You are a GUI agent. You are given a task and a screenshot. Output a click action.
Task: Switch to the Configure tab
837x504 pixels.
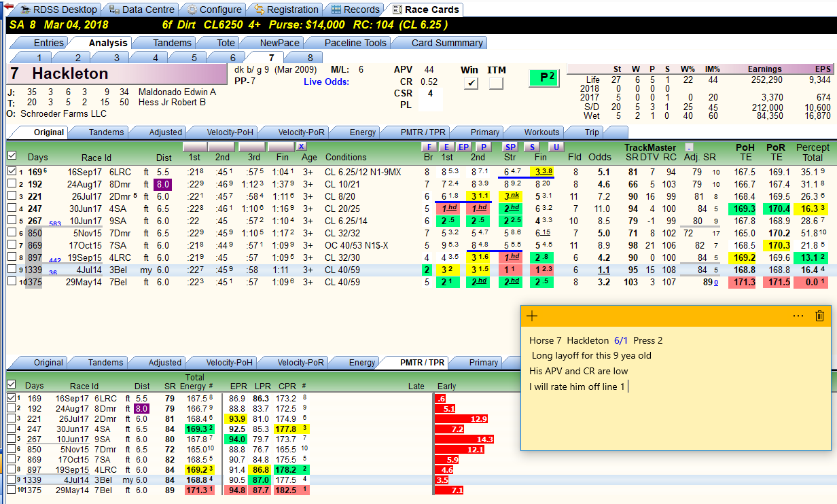pos(214,10)
